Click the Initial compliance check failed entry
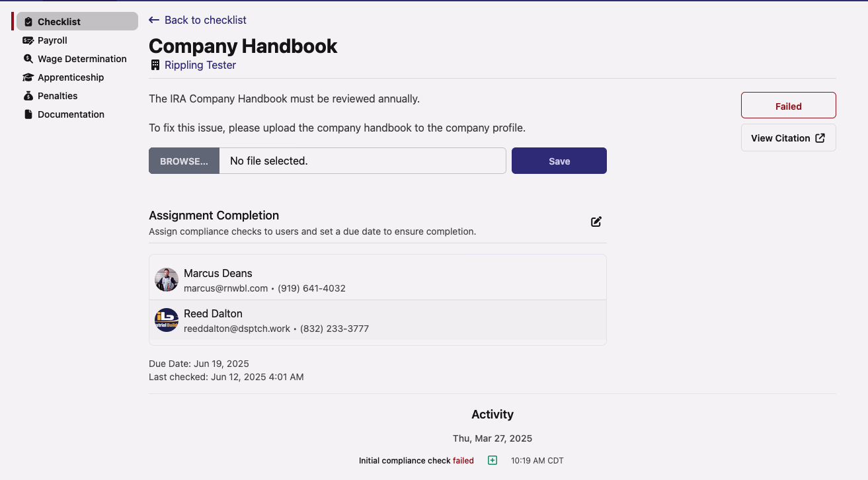 click(416, 461)
